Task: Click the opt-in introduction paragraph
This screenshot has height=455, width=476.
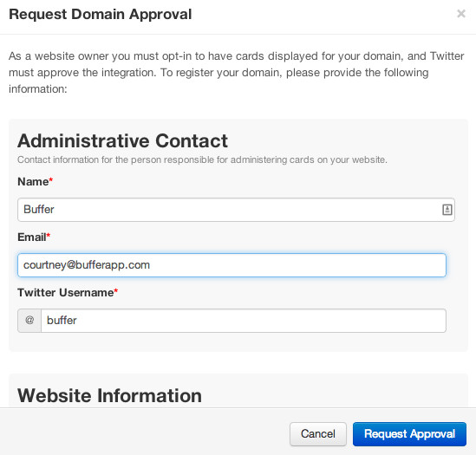Action: [x=236, y=73]
